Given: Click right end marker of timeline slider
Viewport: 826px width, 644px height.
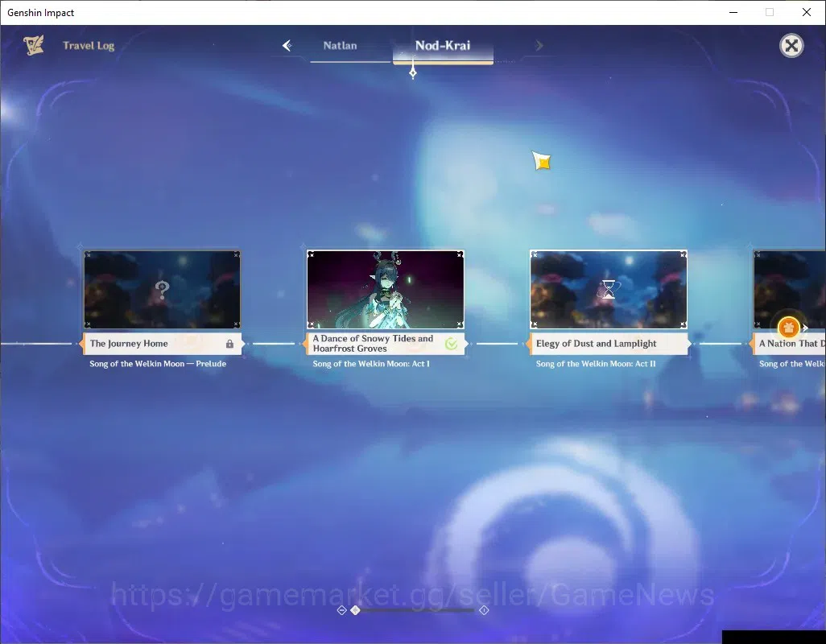Looking at the screenshot, I should point(484,609).
